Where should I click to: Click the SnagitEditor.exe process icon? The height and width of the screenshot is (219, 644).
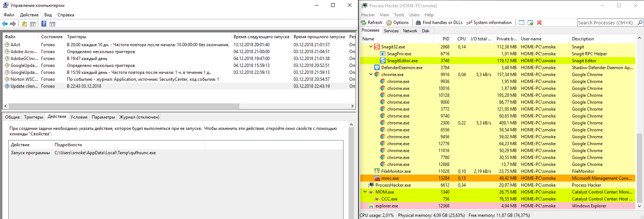[x=383, y=61]
